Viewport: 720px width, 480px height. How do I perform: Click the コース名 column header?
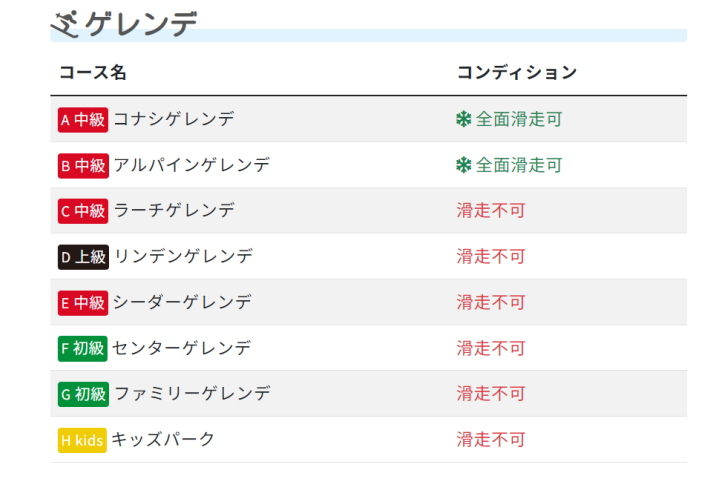click(x=93, y=73)
